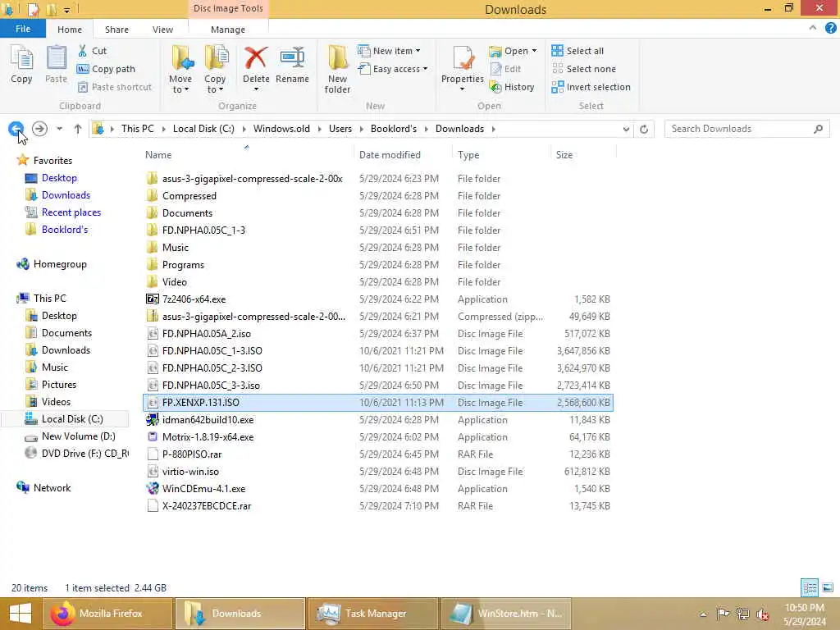
Task: Click the Paste shortcut command
Action: point(115,87)
